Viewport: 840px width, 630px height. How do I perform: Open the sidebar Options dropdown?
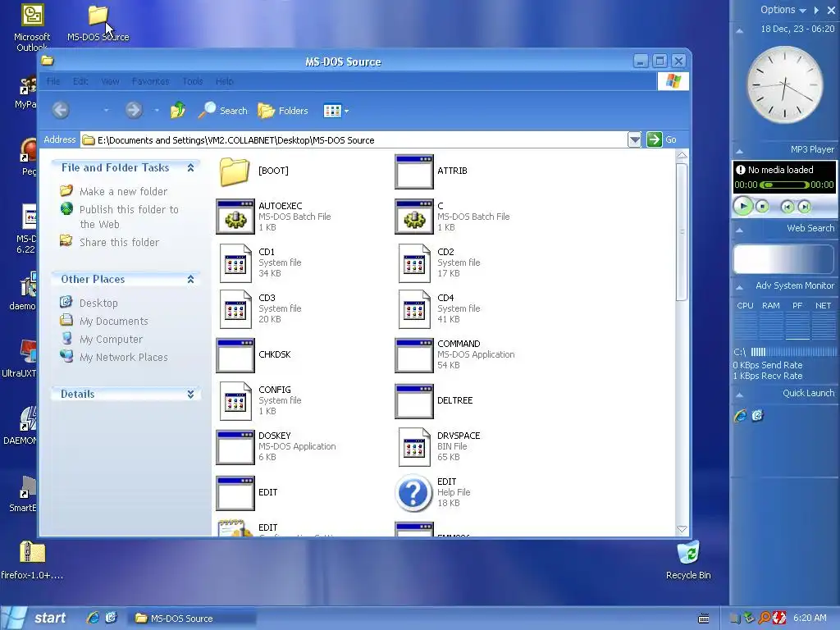pyautogui.click(x=783, y=10)
